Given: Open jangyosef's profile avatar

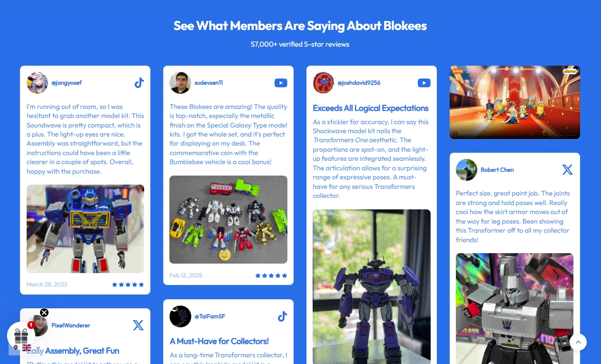Looking at the screenshot, I should click(37, 83).
